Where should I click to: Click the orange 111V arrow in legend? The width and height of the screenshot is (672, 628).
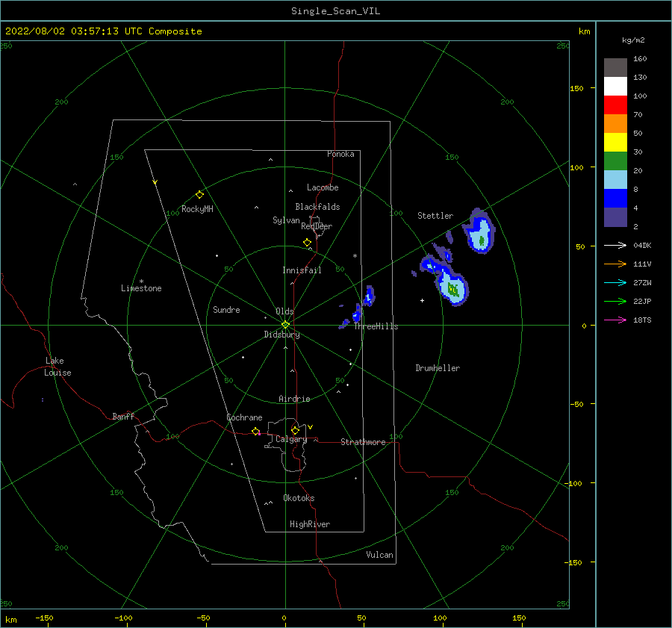tap(615, 264)
